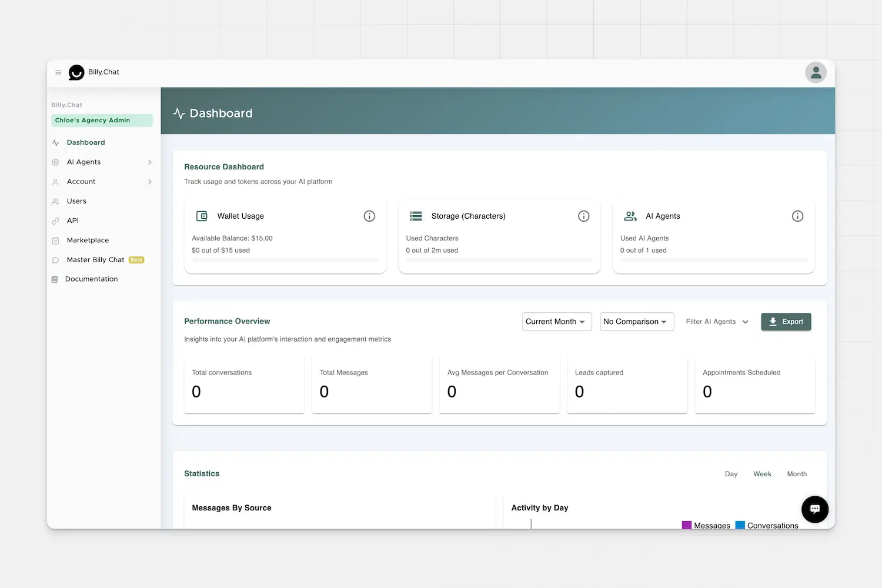Open the chat widget bubble button

tap(815, 509)
